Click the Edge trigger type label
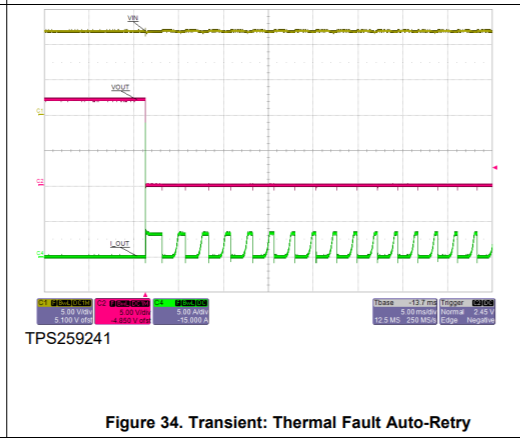This screenshot has width=520, height=438. [x=449, y=320]
